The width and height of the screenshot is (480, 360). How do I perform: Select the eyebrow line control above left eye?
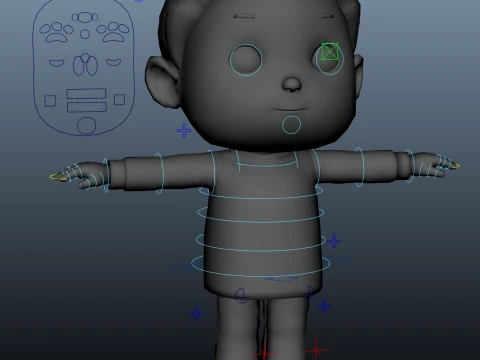click(244, 16)
